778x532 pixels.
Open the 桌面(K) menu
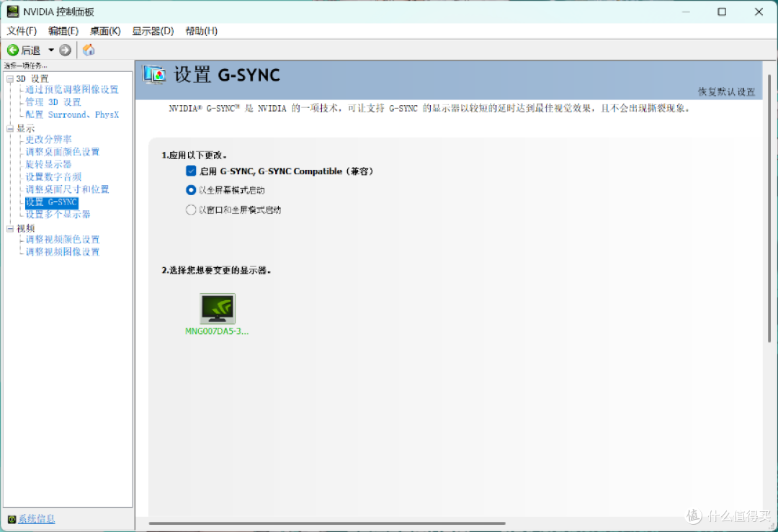click(x=104, y=31)
